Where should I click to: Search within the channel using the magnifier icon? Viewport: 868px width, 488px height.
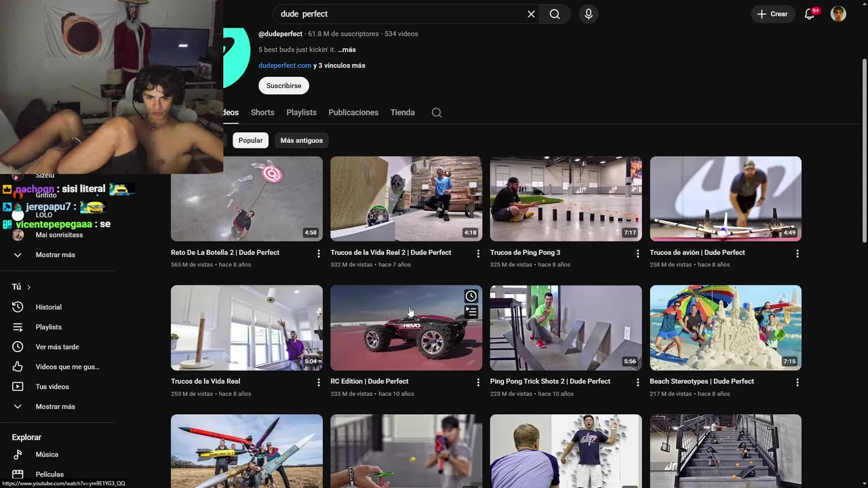437,113
